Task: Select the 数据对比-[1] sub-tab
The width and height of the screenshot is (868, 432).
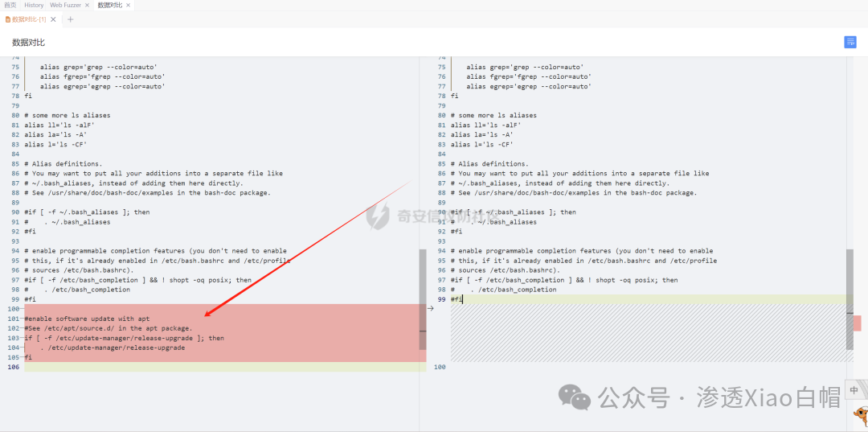Action: coord(29,19)
